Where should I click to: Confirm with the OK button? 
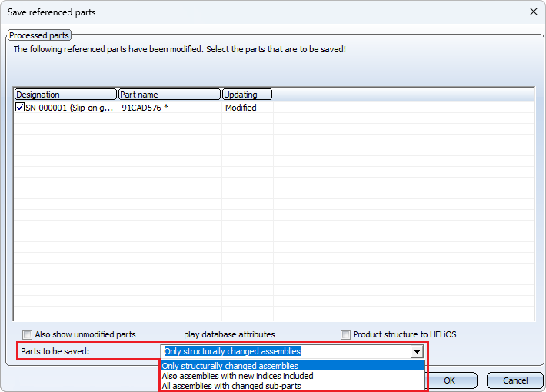(449, 380)
